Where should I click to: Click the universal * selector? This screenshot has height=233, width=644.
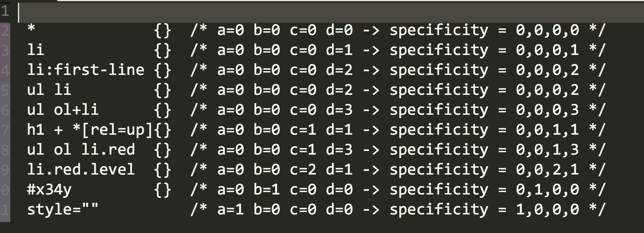click(x=31, y=29)
